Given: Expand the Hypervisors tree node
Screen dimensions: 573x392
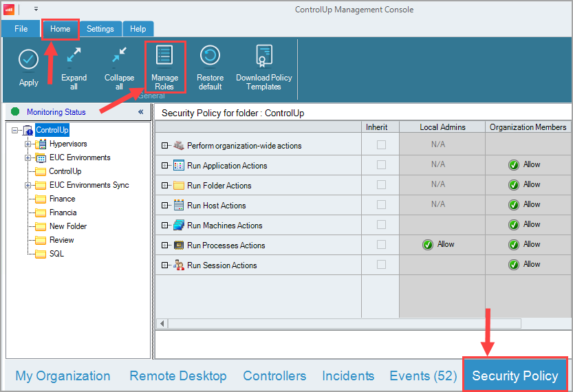Looking at the screenshot, I should 28,144.
